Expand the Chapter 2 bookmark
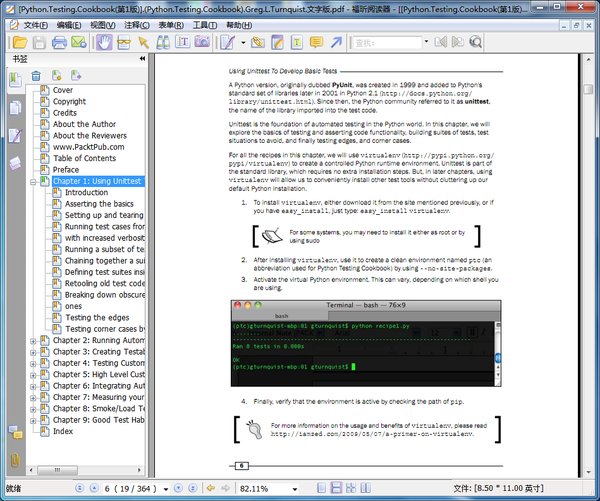Screen dimensions: 600x501 33,341
